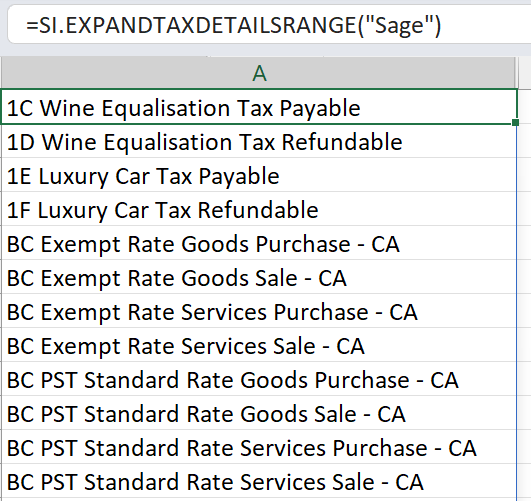Select cell BC PST Standard Rate Services Purchase
Image resolution: width=531 pixels, height=501 pixels.
[259, 447]
